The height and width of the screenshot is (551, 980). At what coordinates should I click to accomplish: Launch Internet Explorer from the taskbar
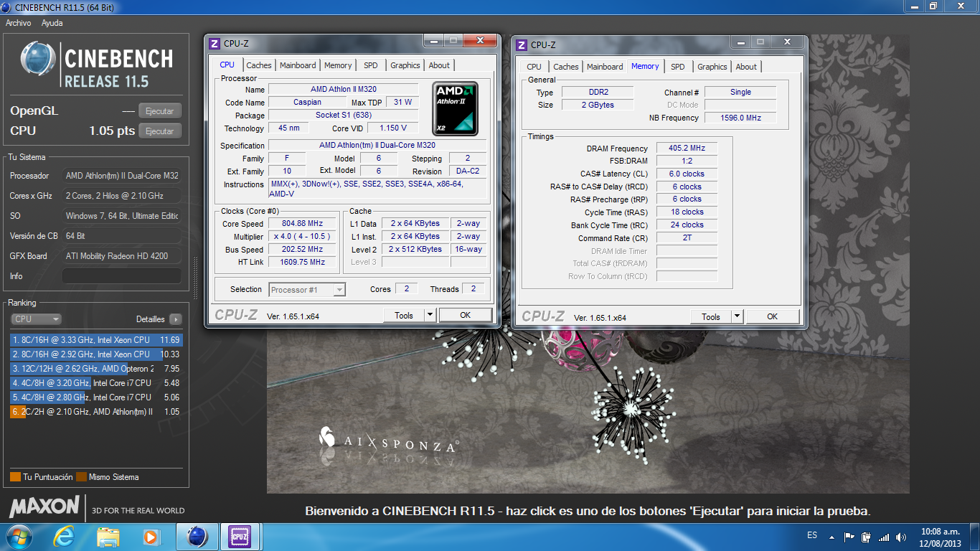[65, 537]
